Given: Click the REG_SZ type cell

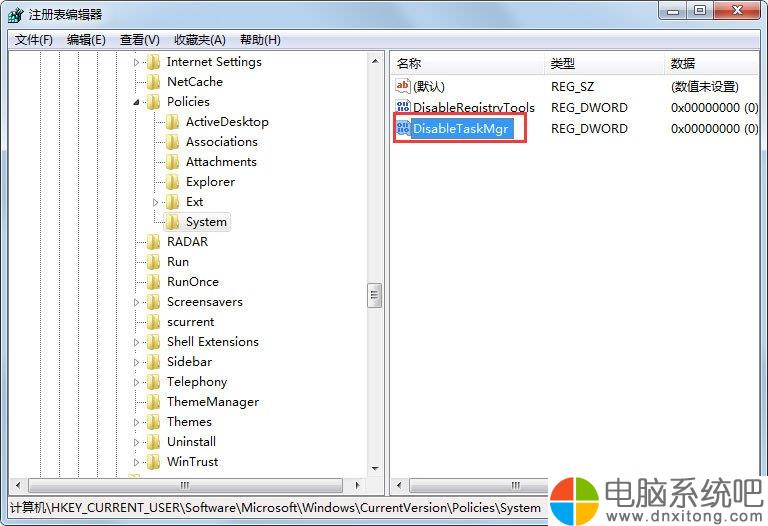Looking at the screenshot, I should pyautogui.click(x=572, y=87).
